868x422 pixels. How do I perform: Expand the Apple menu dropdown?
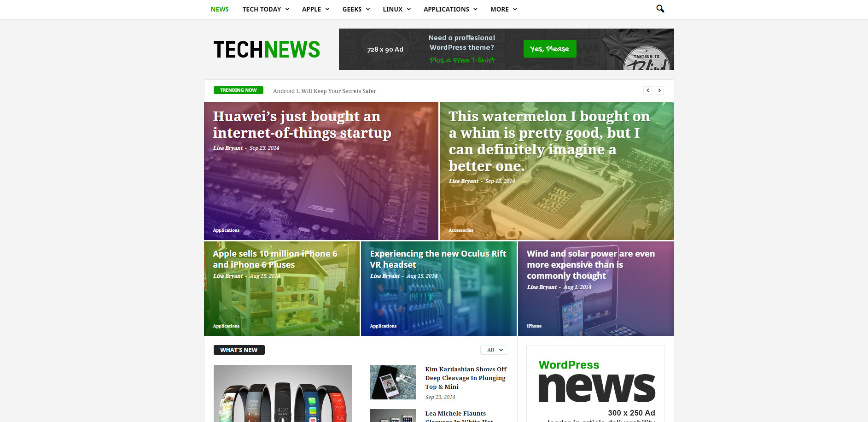315,9
